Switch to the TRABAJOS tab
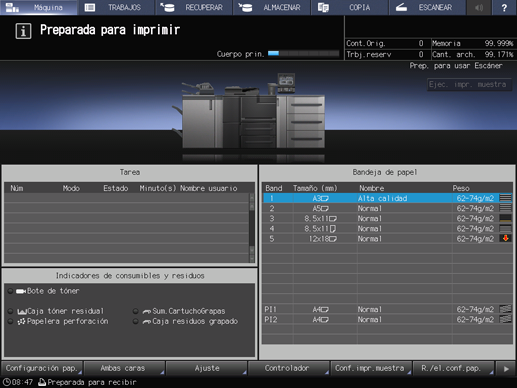This screenshot has width=517, height=388. coord(116,7)
